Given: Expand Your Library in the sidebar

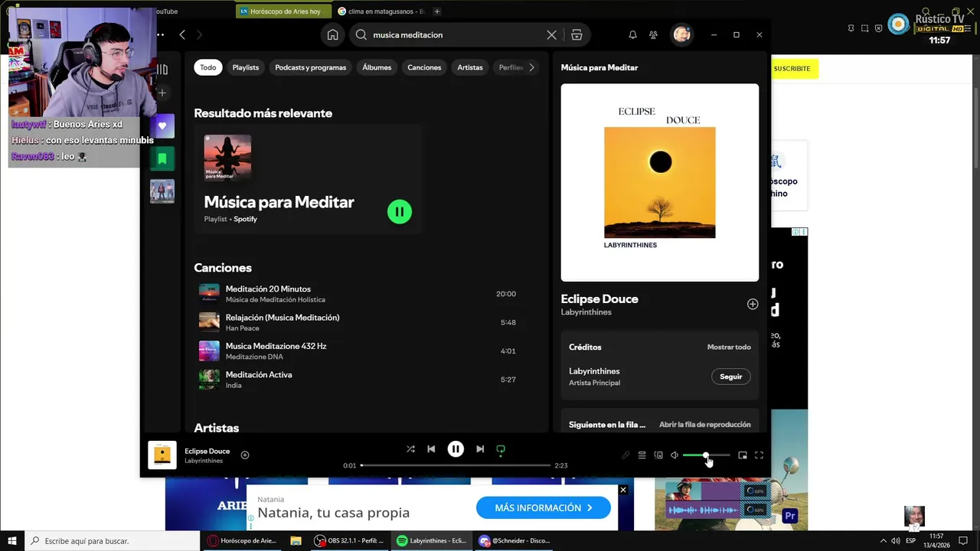Looking at the screenshot, I should tap(162, 69).
